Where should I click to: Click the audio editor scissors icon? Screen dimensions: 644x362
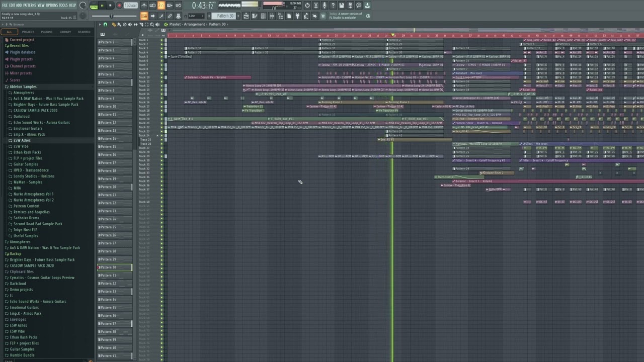click(x=315, y=6)
